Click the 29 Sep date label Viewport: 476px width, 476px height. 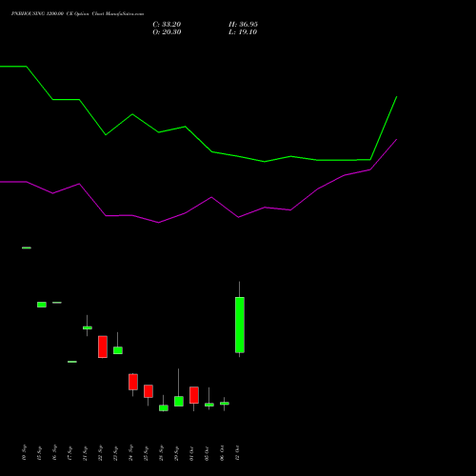(x=177, y=453)
